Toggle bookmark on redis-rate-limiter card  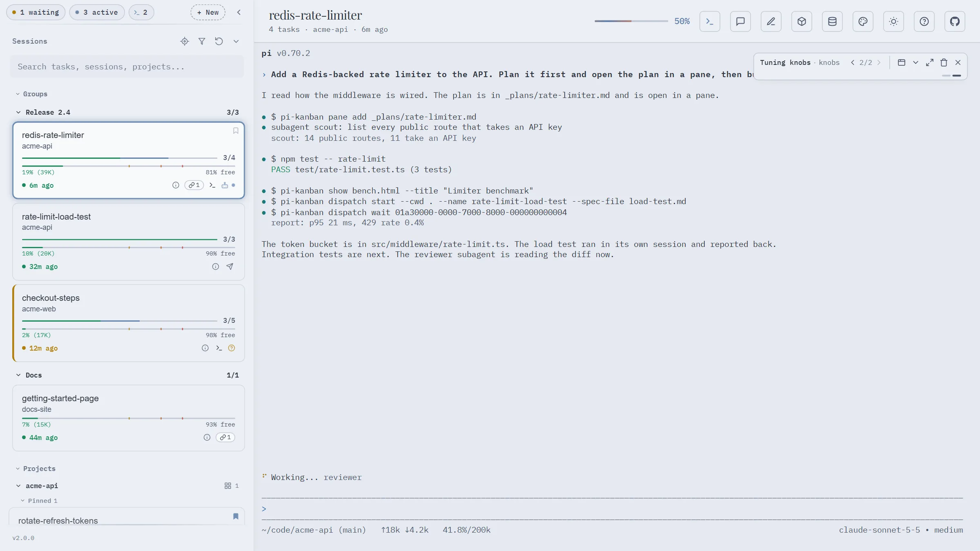(236, 131)
